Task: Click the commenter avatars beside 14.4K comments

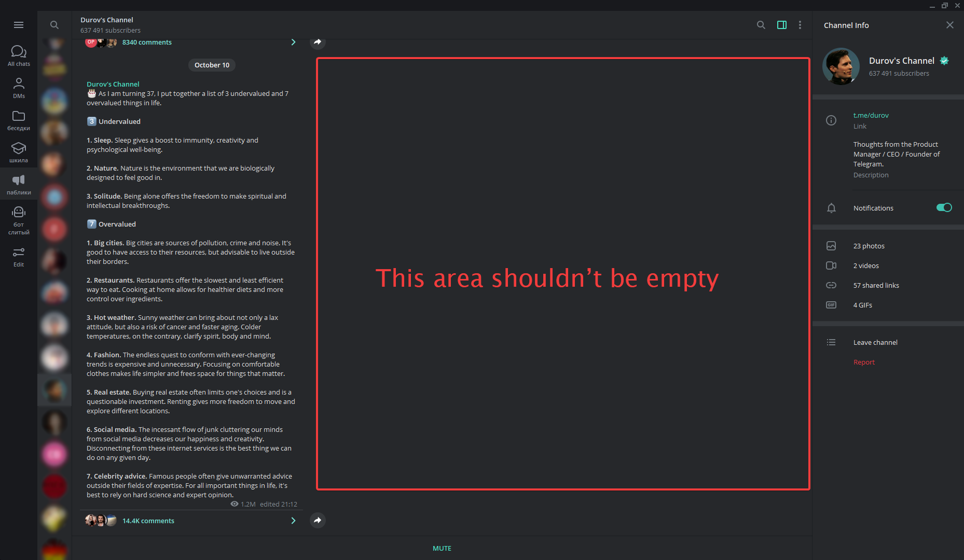Action: coord(101,520)
